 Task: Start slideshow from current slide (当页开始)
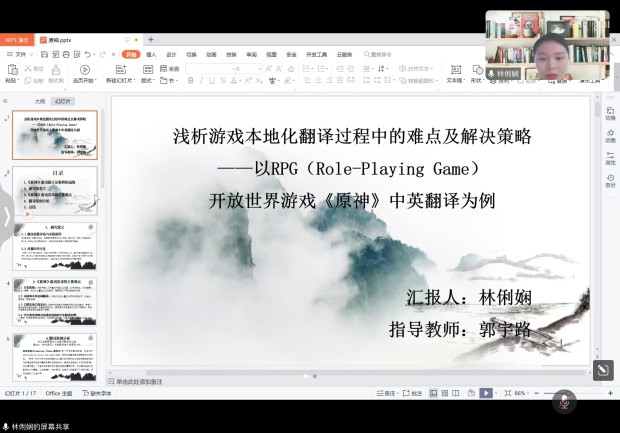[84, 70]
